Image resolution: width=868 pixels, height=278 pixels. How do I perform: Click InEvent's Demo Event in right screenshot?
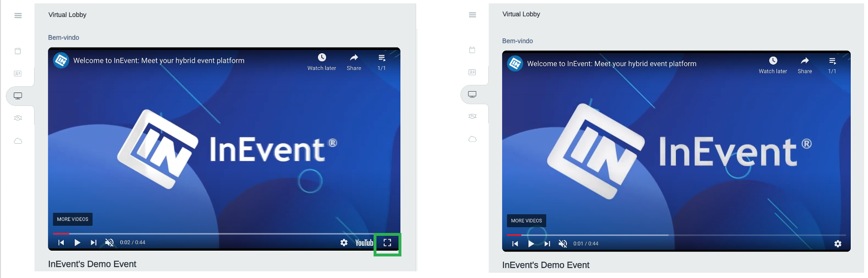click(546, 265)
